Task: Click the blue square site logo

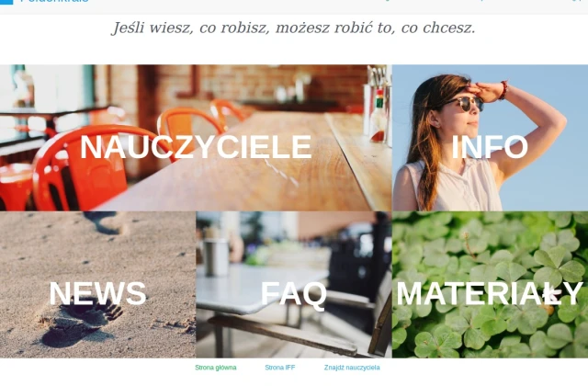Action: coord(6,2)
